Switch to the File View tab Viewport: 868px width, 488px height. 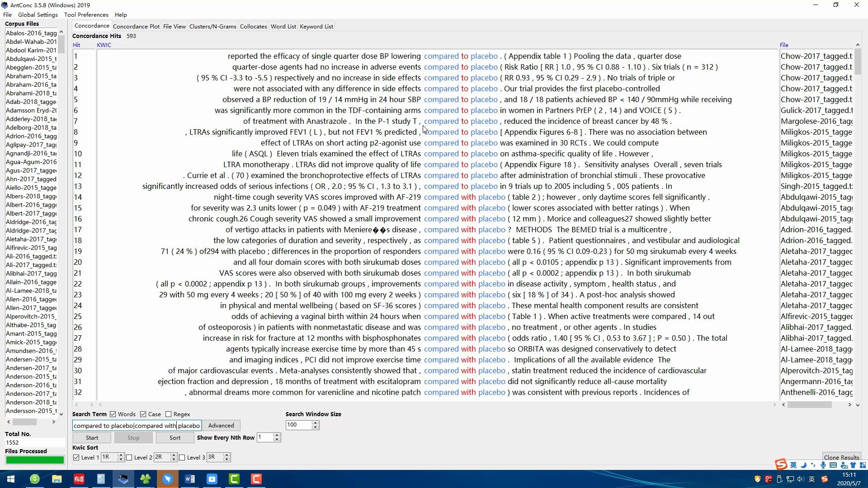pos(174,27)
